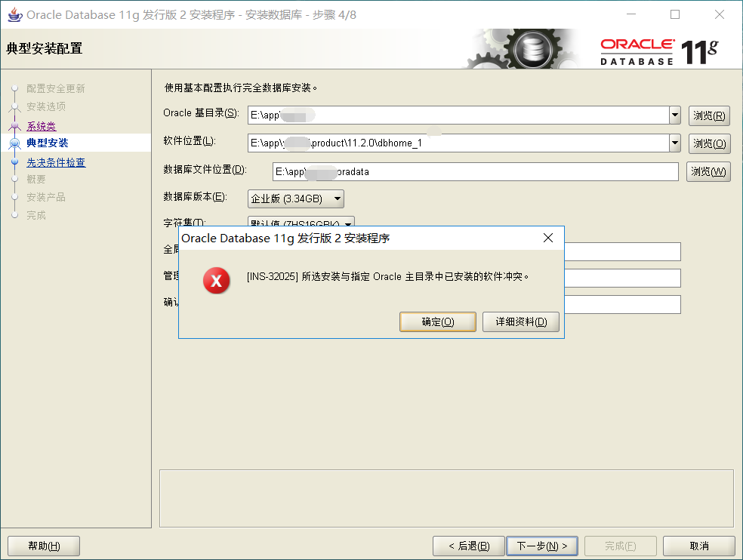Open help with 帮助(H) button

click(x=44, y=546)
